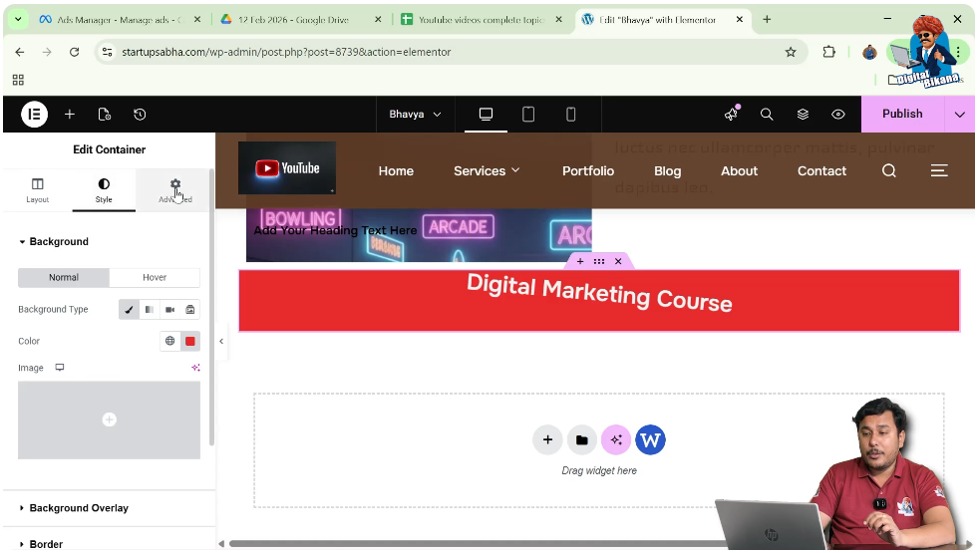
Task: Open the Publish options dropdown arrow
Action: (x=959, y=115)
